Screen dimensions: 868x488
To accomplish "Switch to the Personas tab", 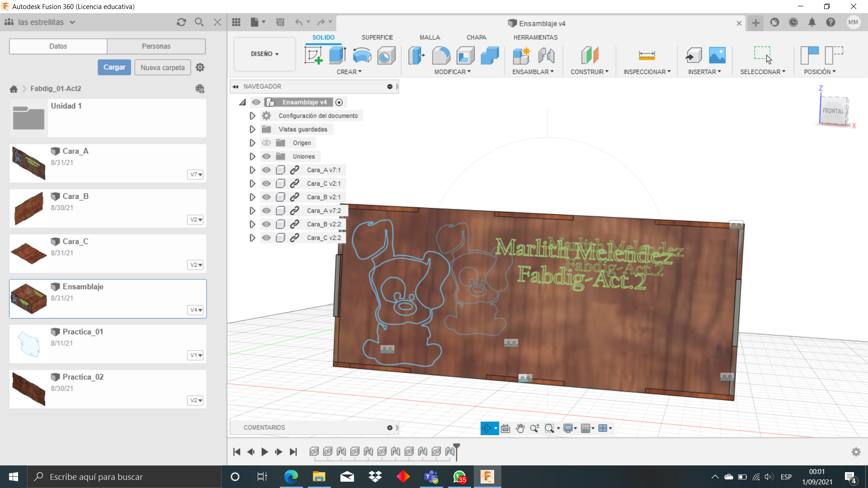I will point(156,46).
